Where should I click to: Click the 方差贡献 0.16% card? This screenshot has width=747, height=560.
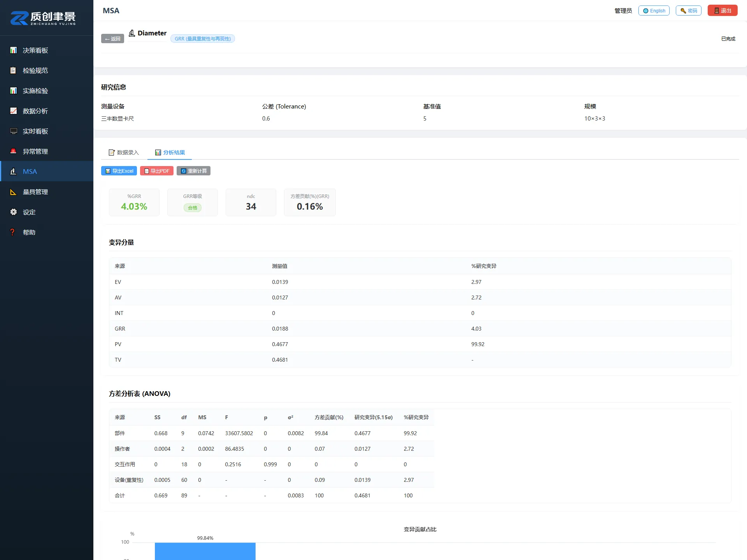tap(310, 202)
